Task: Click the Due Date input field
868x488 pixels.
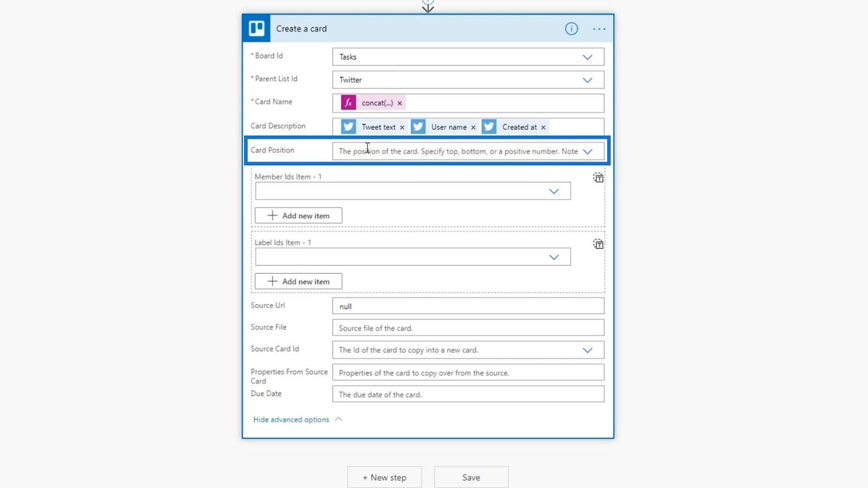Action: tap(468, 394)
